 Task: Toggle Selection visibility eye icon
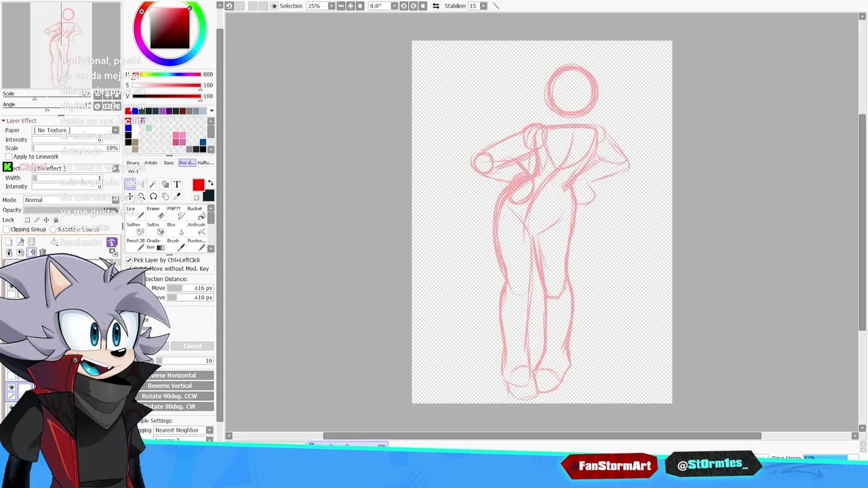tap(274, 5)
